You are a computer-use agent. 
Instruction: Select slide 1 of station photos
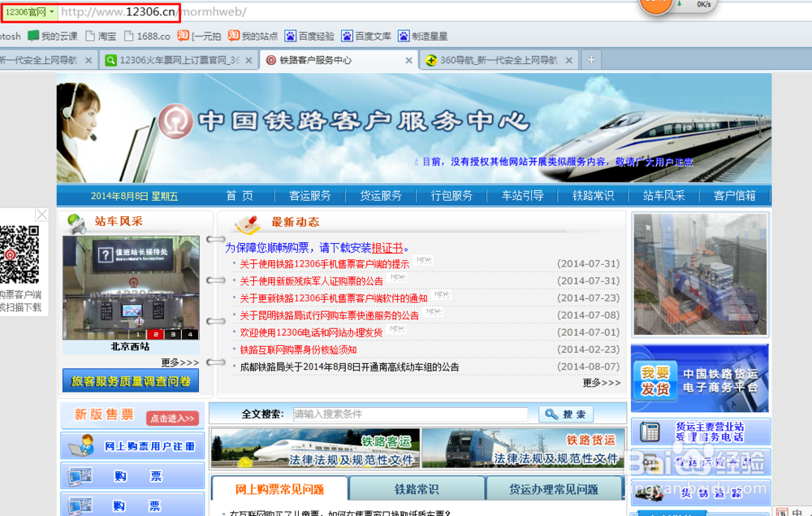(x=138, y=335)
